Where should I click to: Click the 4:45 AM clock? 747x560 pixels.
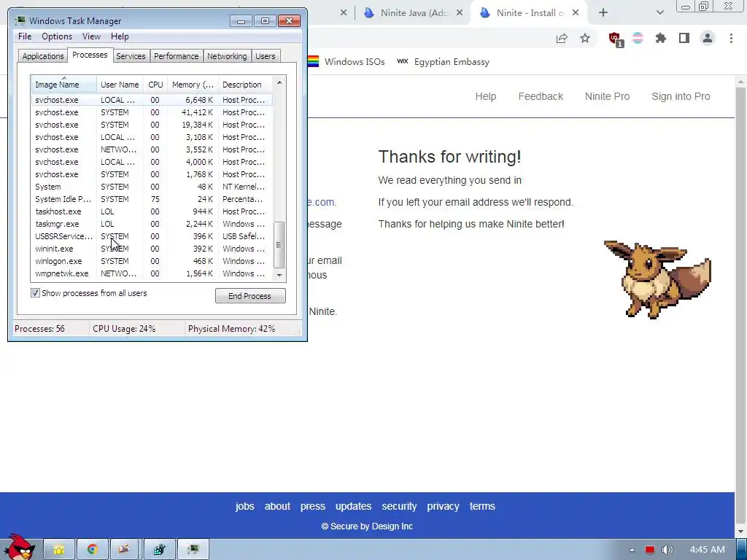pyautogui.click(x=707, y=550)
